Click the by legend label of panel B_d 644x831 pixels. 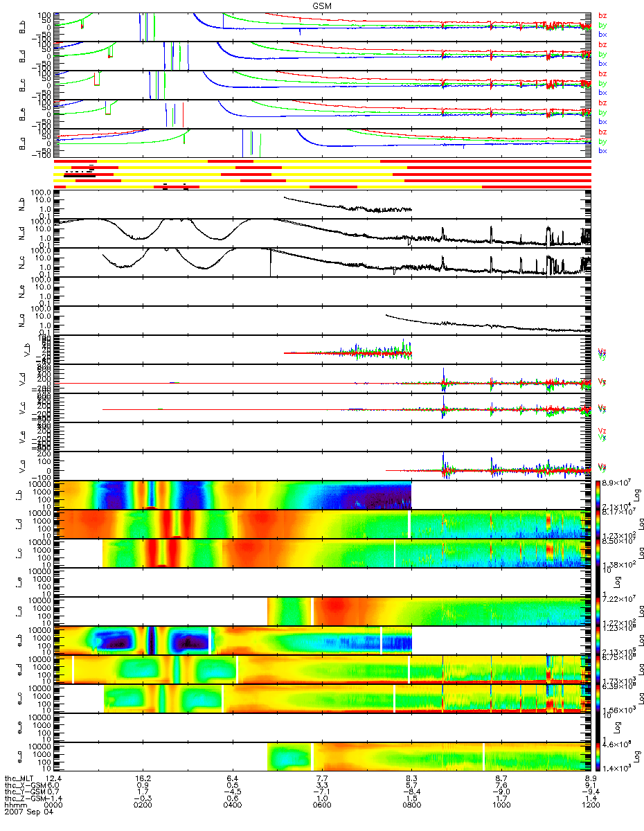coord(602,54)
